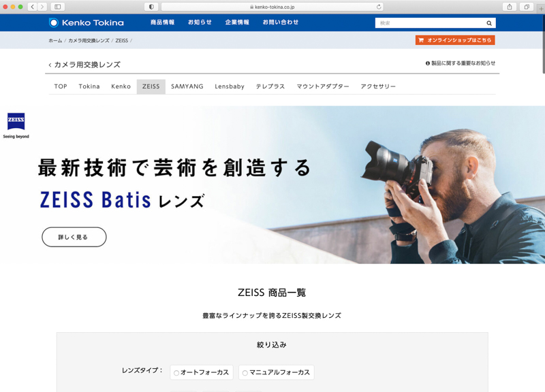The image size is (545, 392).
Task: Reload the page with the refresh icon
Action: pyautogui.click(x=379, y=7)
